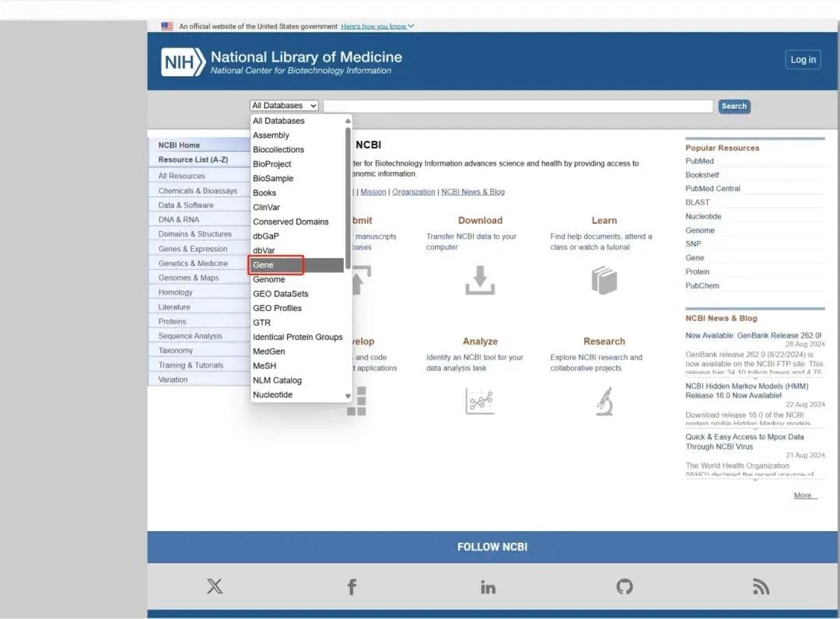This screenshot has width=840, height=619.
Task: Click the Analyze heading link
Action: tap(480, 341)
